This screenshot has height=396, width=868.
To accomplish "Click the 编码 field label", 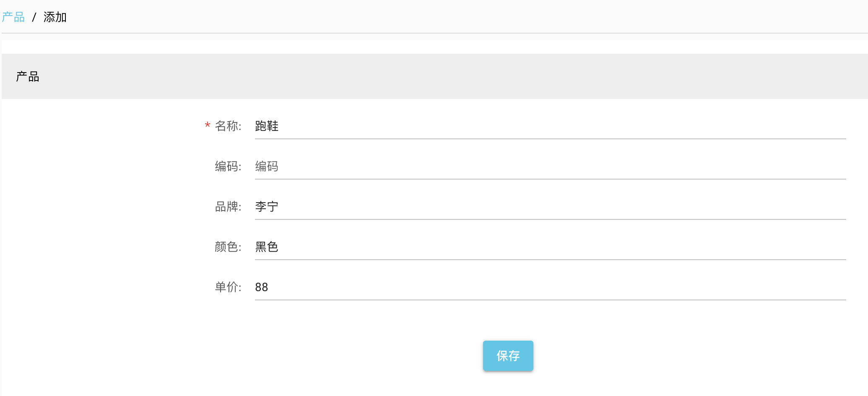I will (228, 166).
